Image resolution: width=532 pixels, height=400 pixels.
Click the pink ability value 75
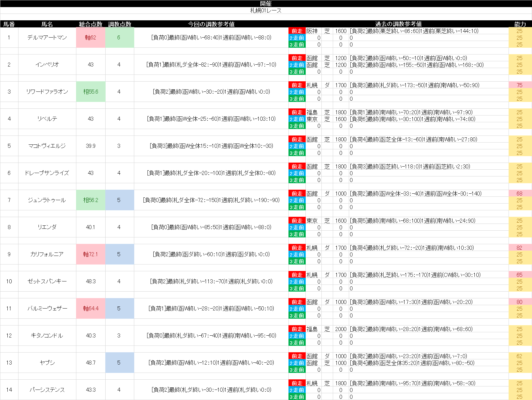[520, 85]
